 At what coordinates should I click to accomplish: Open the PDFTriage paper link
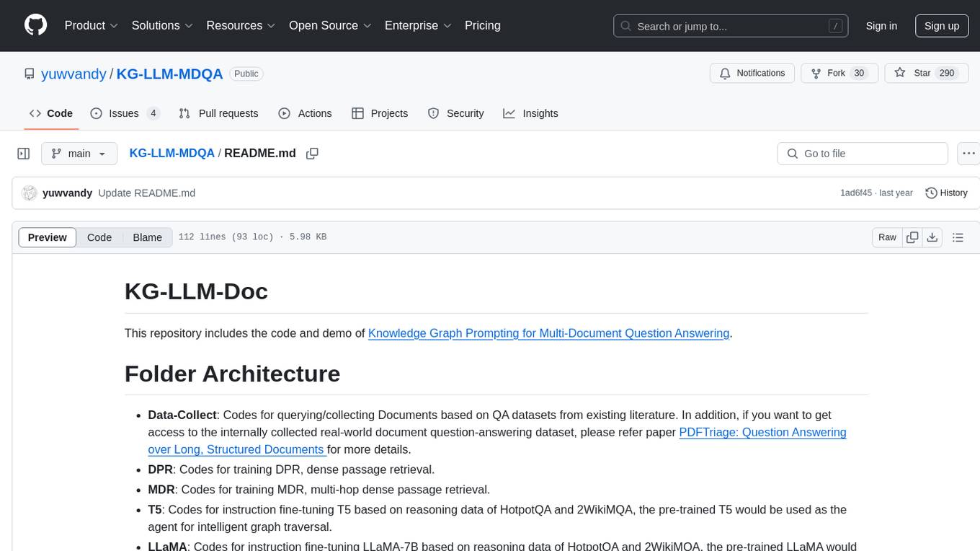tap(497, 441)
